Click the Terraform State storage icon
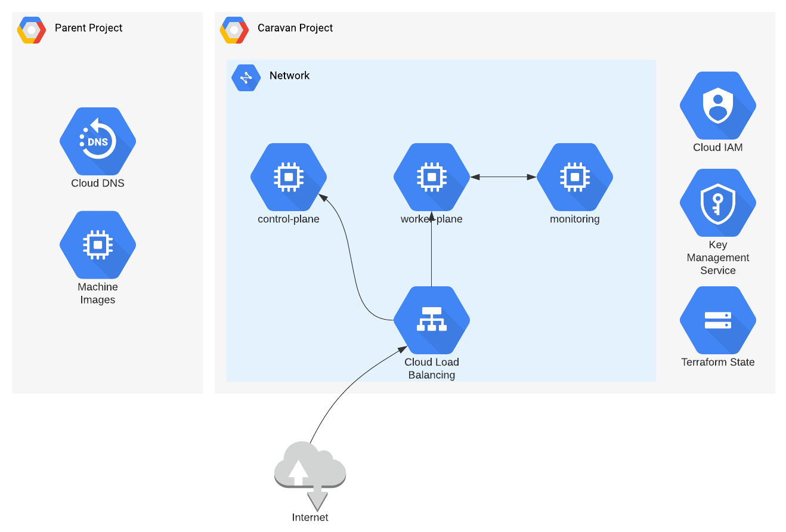This screenshot has width=786, height=532. click(x=718, y=320)
